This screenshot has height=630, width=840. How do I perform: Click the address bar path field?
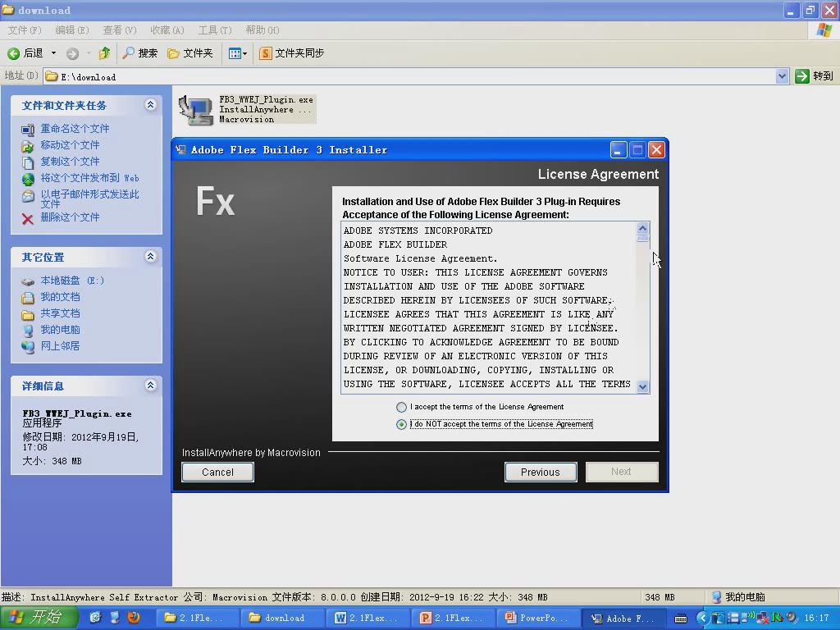[410, 76]
